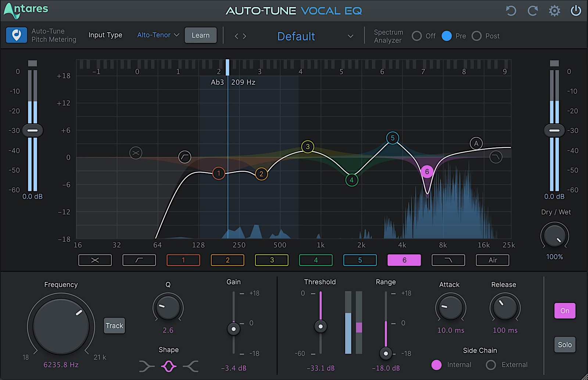Click the Redo arrow icon

click(x=533, y=11)
